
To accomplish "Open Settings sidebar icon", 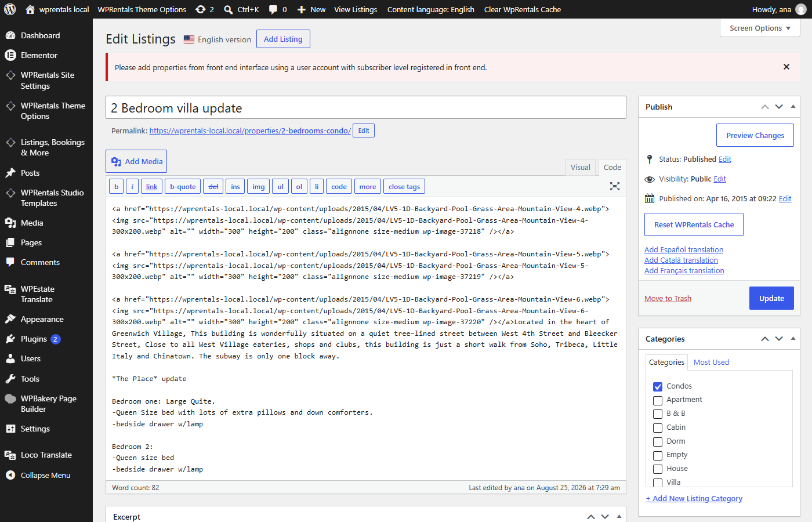I will coord(10,429).
